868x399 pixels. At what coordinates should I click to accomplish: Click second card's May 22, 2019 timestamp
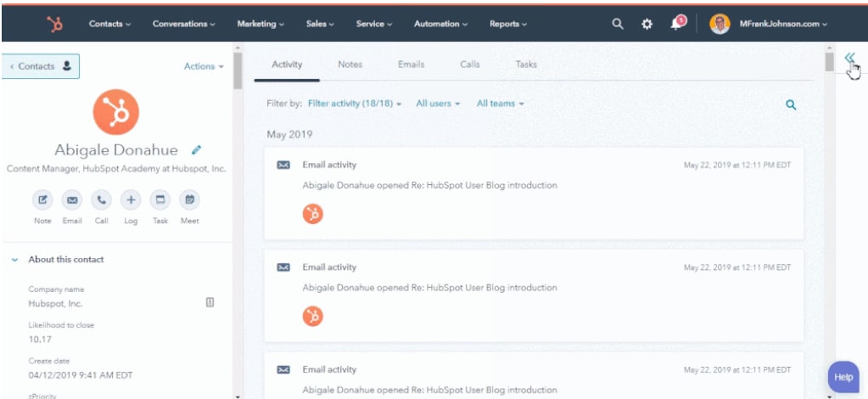tap(737, 267)
